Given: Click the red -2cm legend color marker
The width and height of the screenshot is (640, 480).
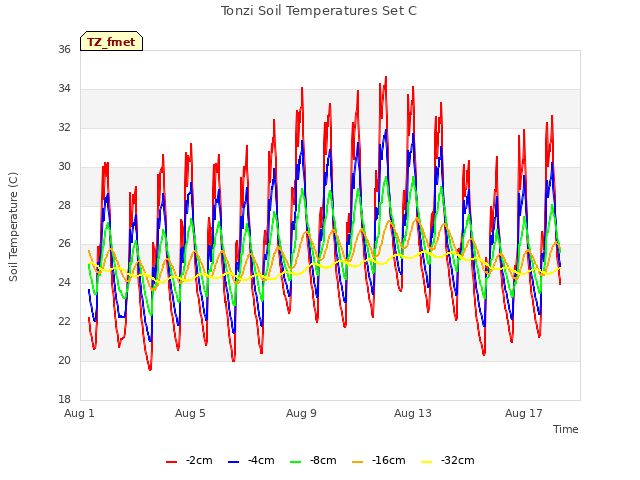Looking at the screenshot, I should click(x=171, y=462).
